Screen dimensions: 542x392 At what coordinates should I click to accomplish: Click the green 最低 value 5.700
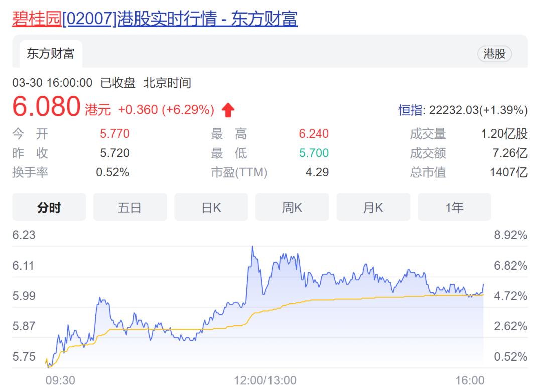click(x=314, y=153)
